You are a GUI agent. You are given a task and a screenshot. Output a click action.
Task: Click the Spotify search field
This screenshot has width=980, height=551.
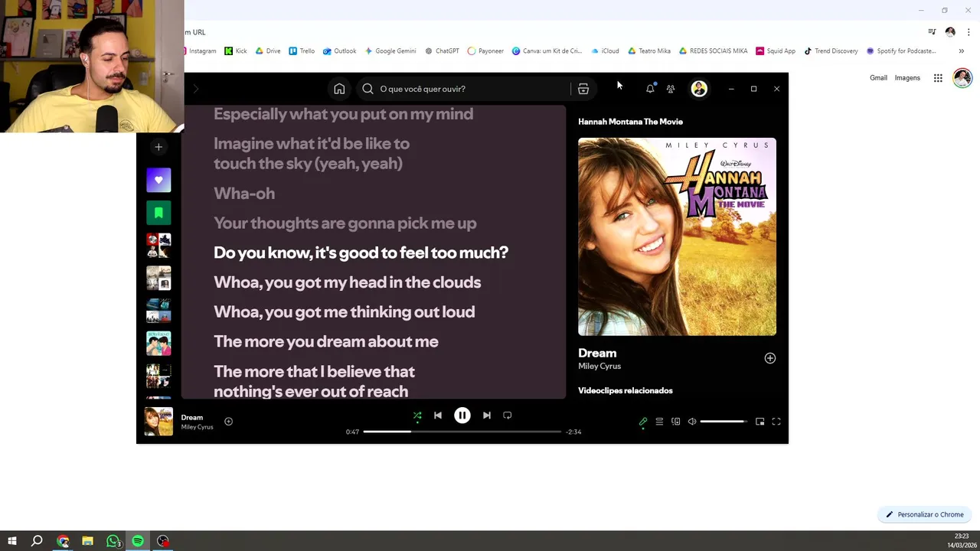(465, 89)
